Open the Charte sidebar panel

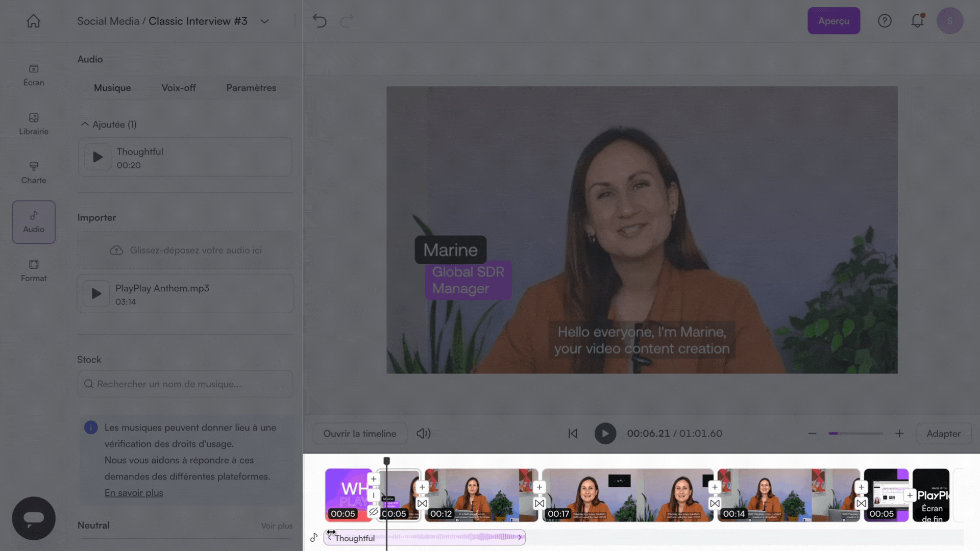pyautogui.click(x=34, y=172)
